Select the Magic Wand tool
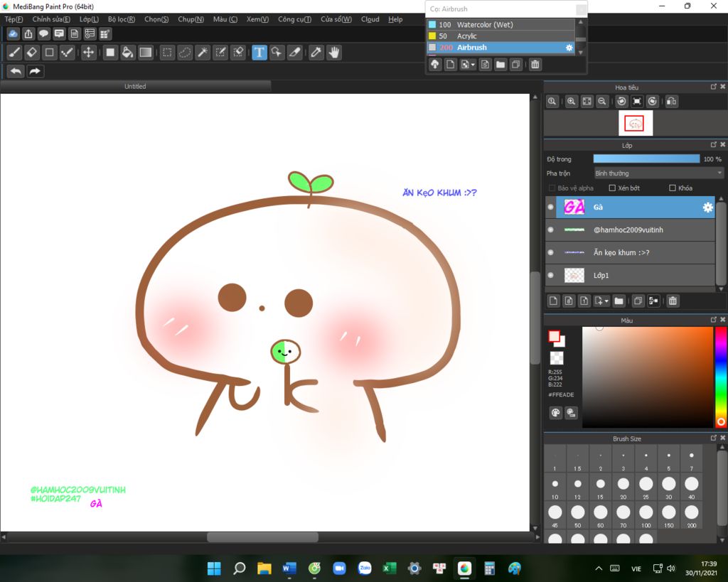Screen dimensions: 728x582 point(203,53)
